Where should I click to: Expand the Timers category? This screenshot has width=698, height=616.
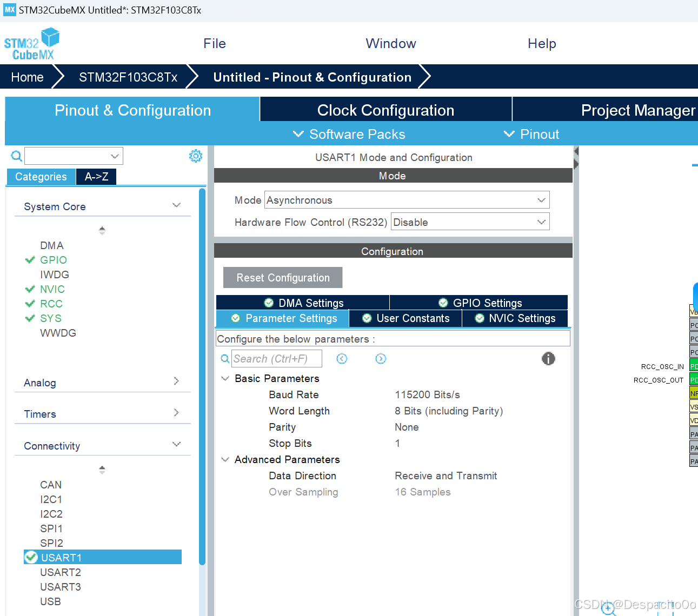[176, 412]
